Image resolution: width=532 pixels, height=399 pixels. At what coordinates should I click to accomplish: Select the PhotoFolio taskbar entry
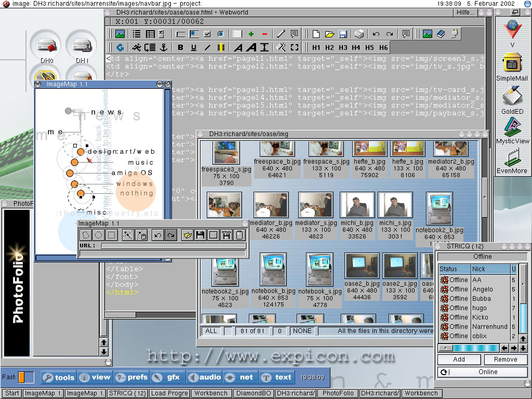click(x=338, y=393)
